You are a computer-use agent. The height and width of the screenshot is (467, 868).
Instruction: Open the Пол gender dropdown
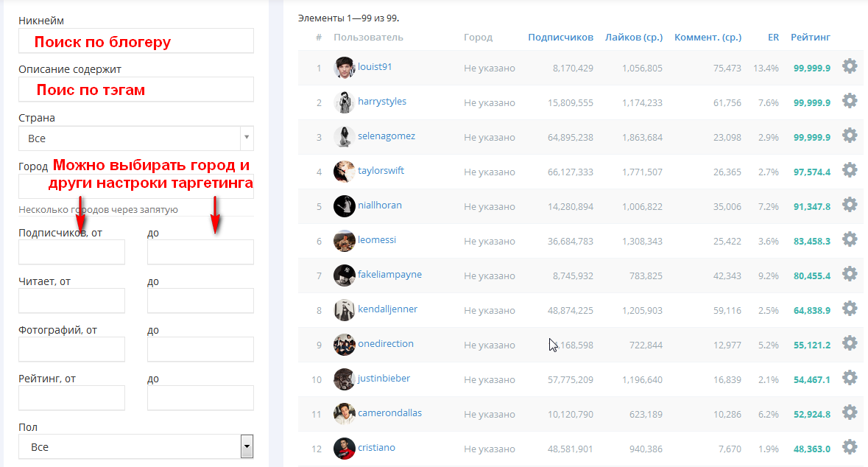pyautogui.click(x=247, y=446)
